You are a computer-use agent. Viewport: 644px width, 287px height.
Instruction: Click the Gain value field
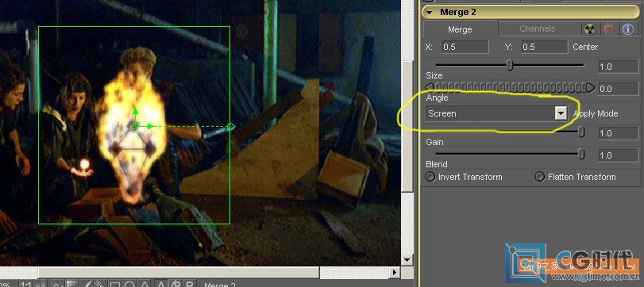pyautogui.click(x=618, y=133)
